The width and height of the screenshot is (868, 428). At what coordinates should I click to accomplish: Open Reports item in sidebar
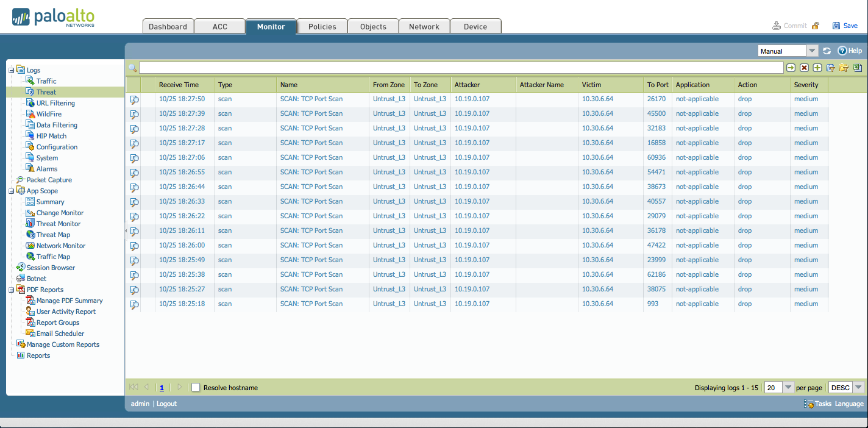38,355
